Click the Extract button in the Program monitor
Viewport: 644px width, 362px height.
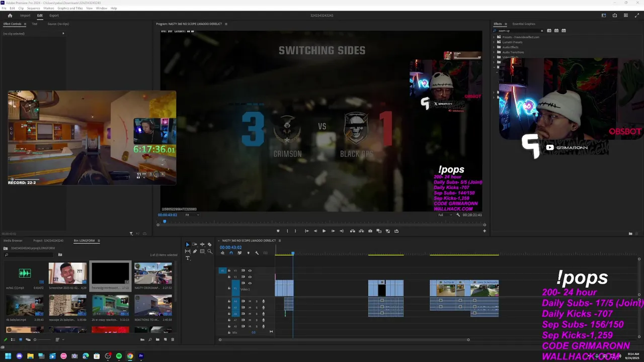(x=361, y=231)
